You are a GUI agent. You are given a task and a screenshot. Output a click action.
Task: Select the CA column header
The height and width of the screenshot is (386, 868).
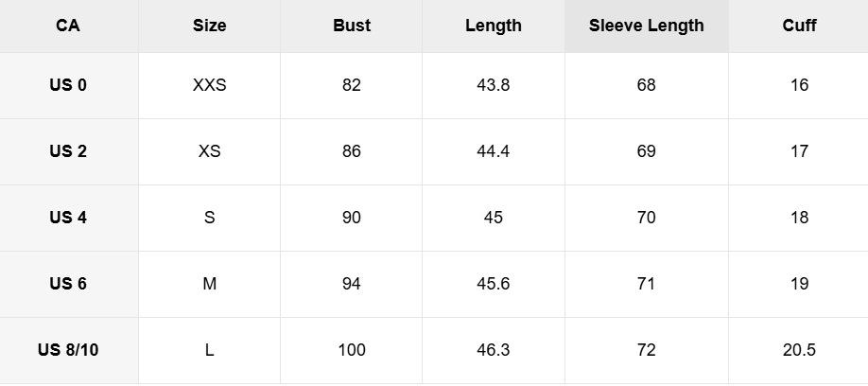(x=68, y=26)
